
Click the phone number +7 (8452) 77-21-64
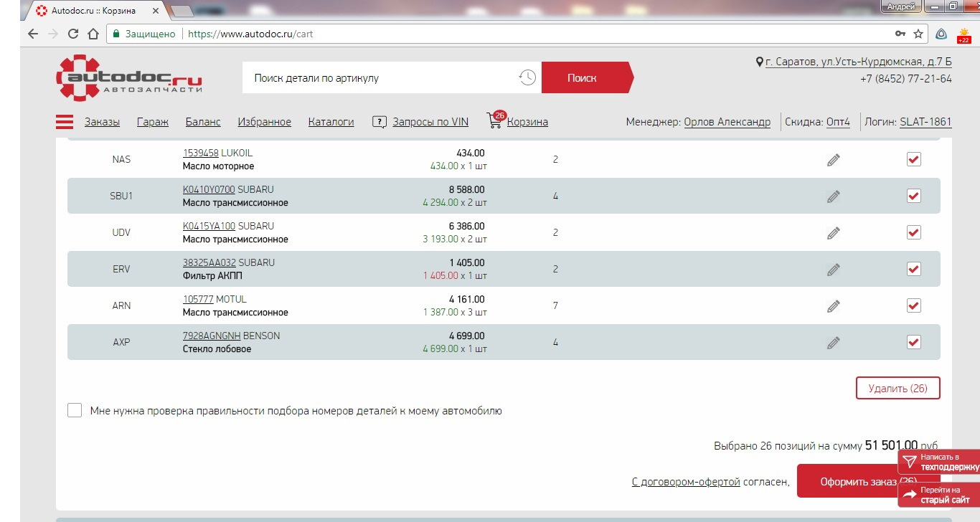point(906,79)
